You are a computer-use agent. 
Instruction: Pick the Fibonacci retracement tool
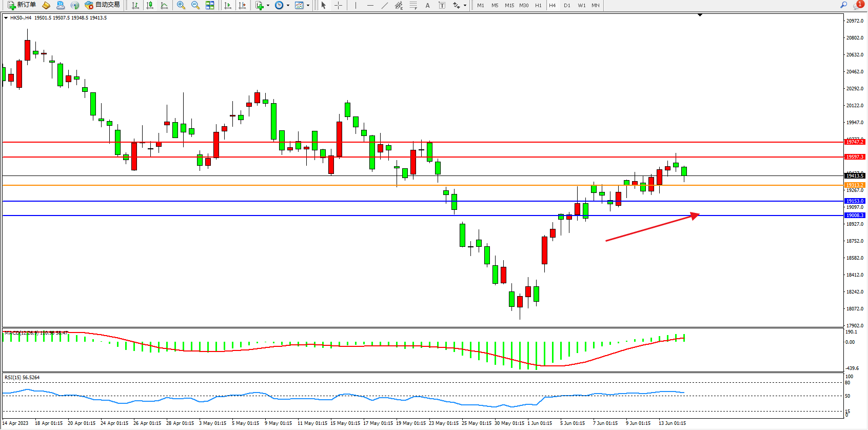click(413, 5)
